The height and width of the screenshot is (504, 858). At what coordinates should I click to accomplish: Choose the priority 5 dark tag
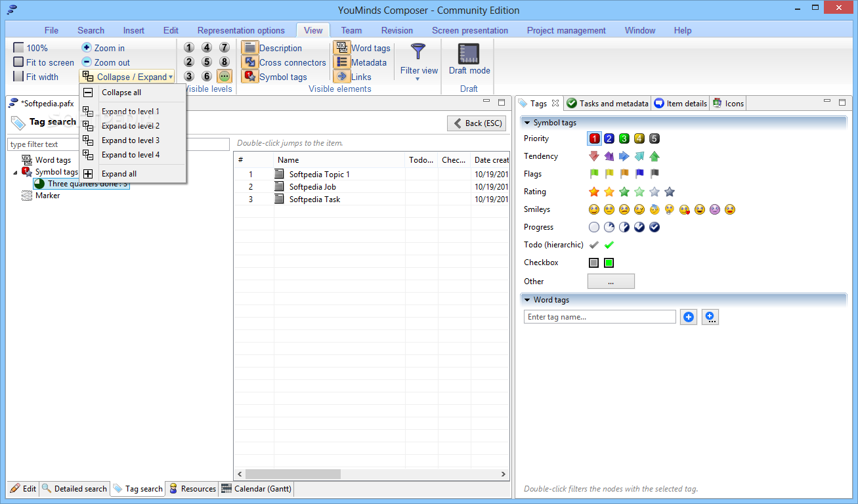pos(654,138)
